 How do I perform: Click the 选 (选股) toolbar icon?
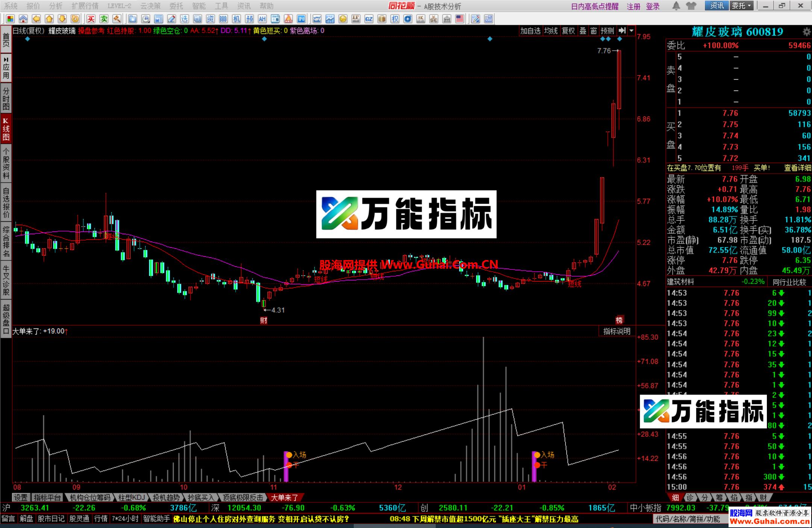click(184, 19)
